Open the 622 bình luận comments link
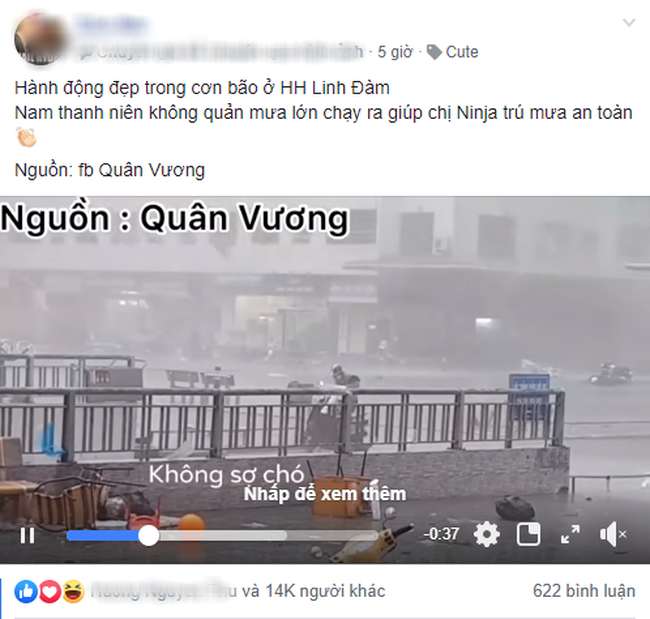The image size is (650, 619). click(x=584, y=591)
